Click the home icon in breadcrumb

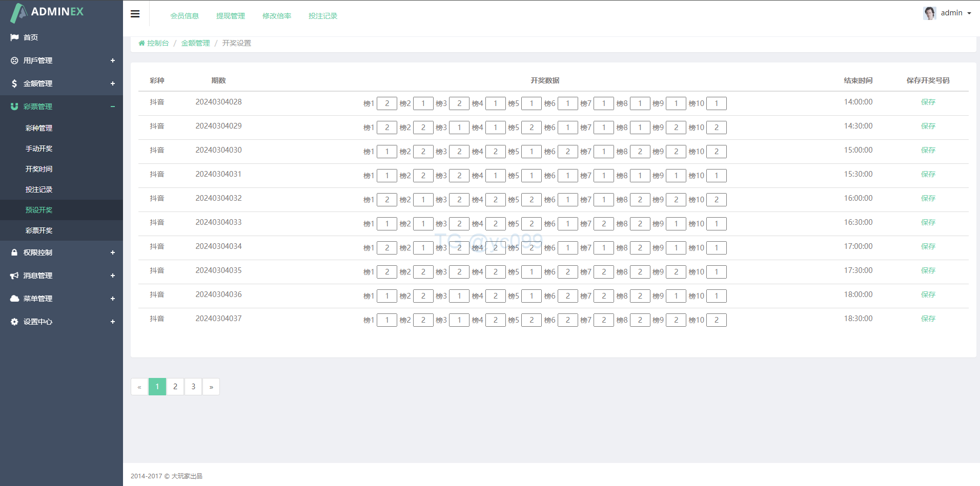coord(141,43)
